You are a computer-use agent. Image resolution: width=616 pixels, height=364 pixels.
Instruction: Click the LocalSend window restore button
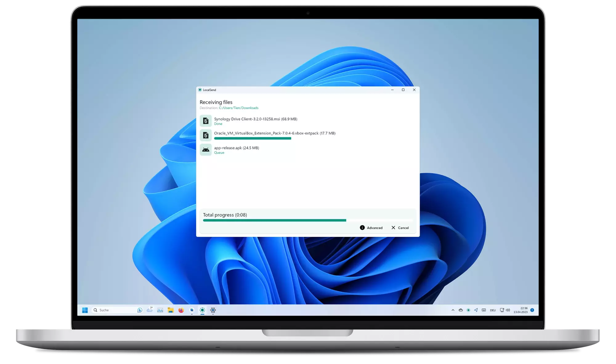tap(403, 89)
